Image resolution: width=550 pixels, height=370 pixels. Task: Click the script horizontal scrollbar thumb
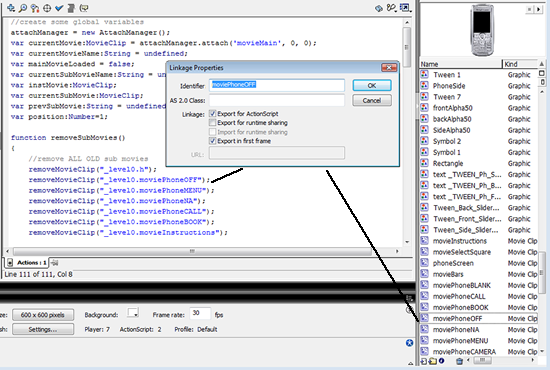coord(192,251)
